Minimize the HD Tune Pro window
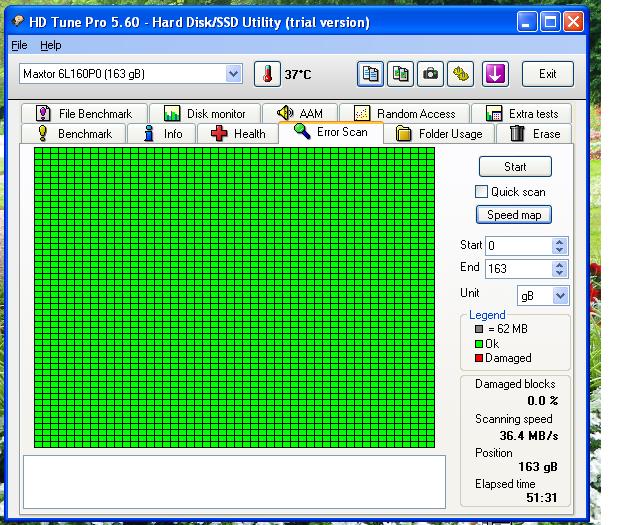The image size is (640, 525). (527, 21)
